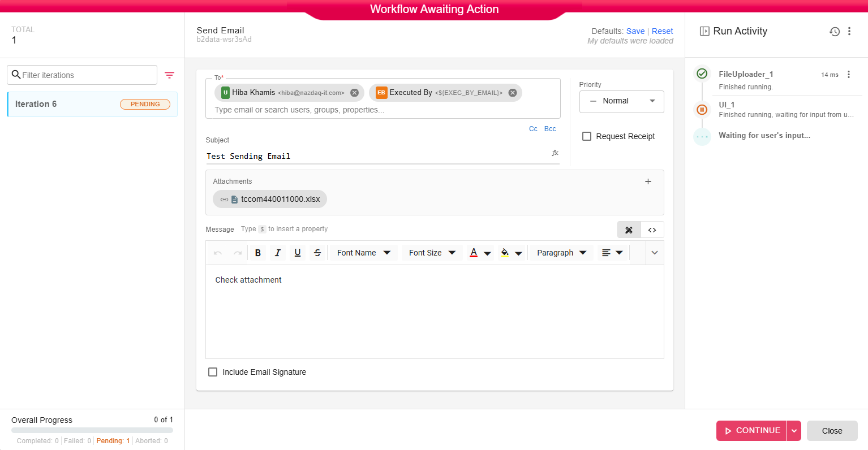
Task: Expand the Continue button options arrow
Action: tap(794, 431)
